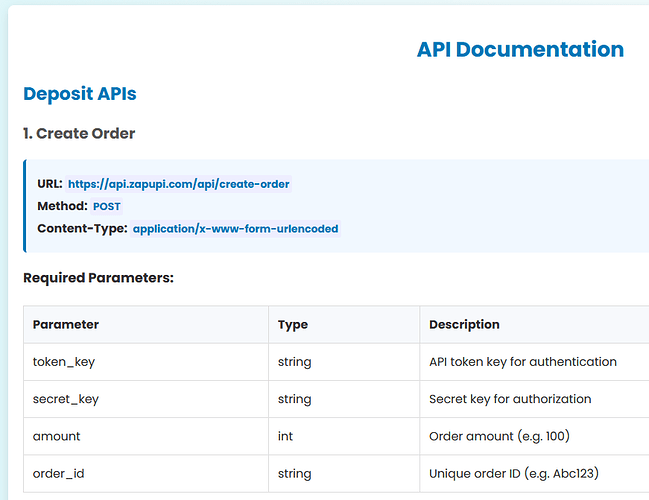This screenshot has width=649, height=500.
Task: Click the API Documentation page title
Action: tap(519, 50)
